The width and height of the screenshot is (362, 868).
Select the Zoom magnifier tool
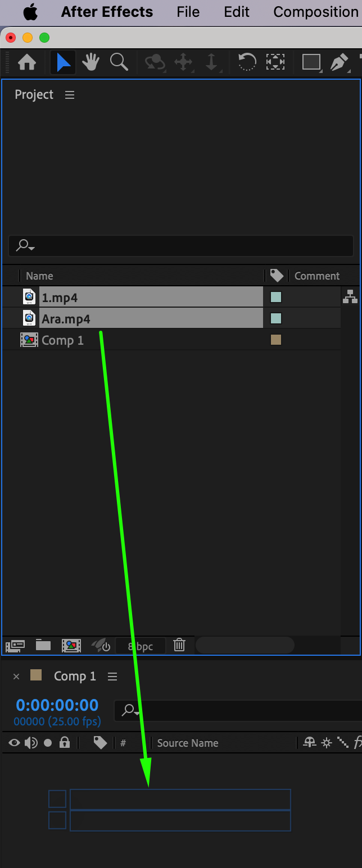coord(119,62)
